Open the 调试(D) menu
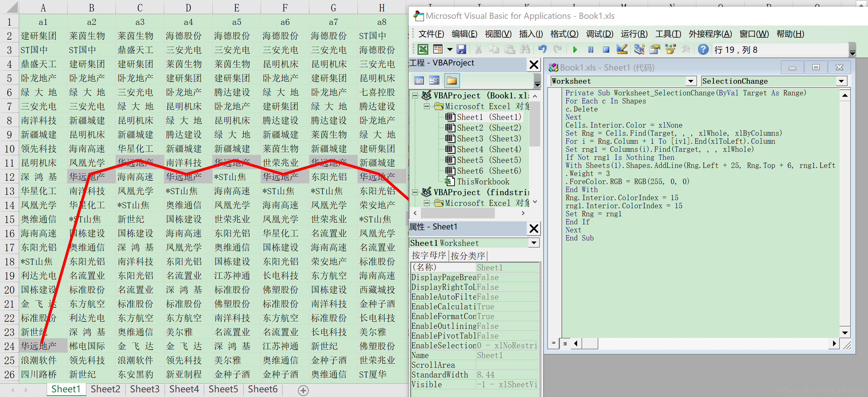 [x=600, y=34]
